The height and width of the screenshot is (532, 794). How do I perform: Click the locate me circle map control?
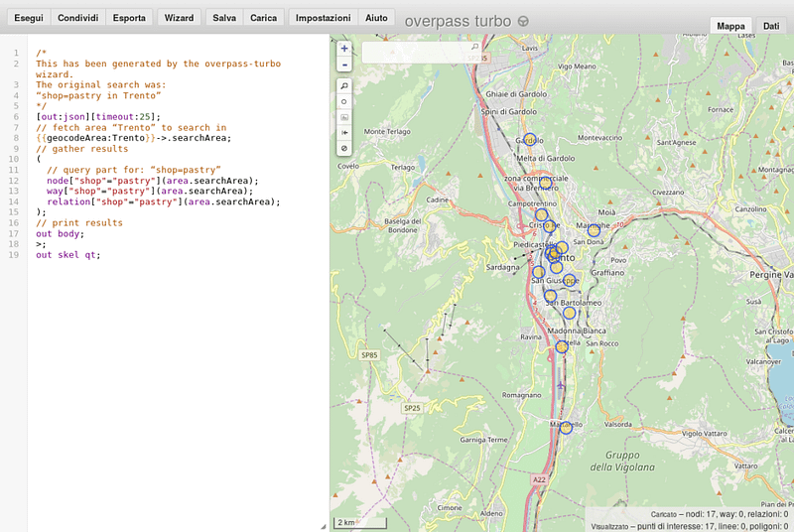(x=344, y=102)
